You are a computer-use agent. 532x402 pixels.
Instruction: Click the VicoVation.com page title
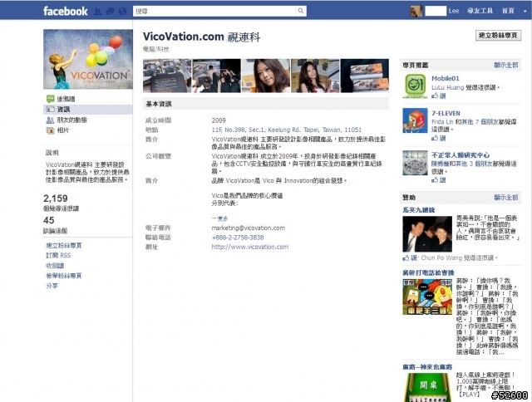201,37
